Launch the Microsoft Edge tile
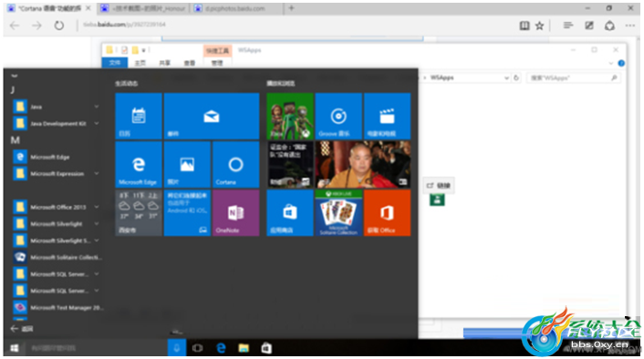The image size is (644, 359). tap(139, 165)
